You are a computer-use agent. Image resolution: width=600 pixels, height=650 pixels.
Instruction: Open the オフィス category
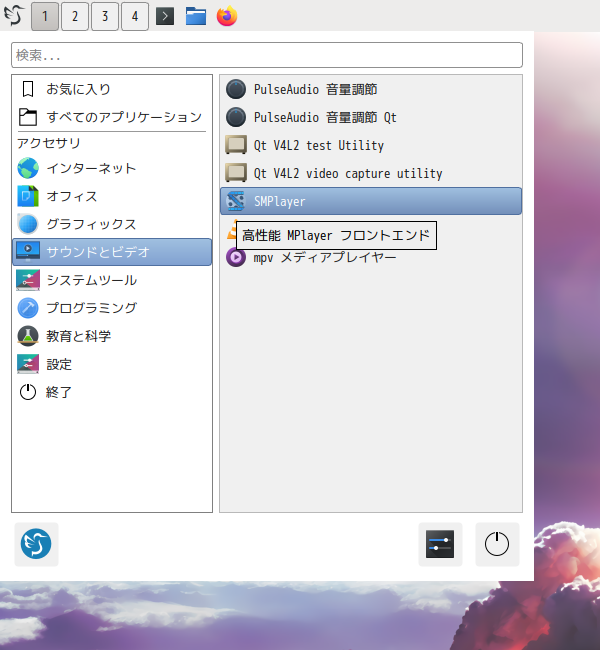(x=112, y=196)
